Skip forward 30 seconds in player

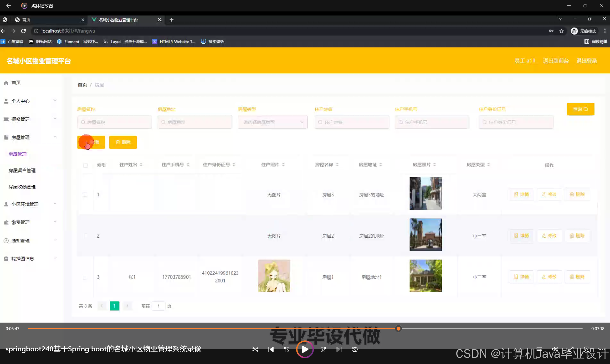[323, 349]
